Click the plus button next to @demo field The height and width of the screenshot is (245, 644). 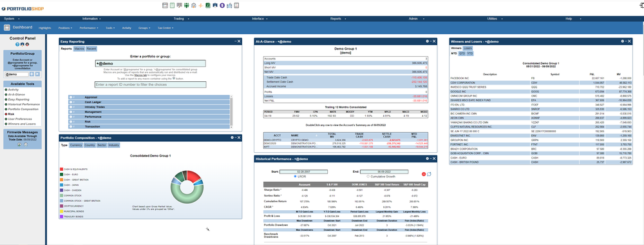coord(32,74)
